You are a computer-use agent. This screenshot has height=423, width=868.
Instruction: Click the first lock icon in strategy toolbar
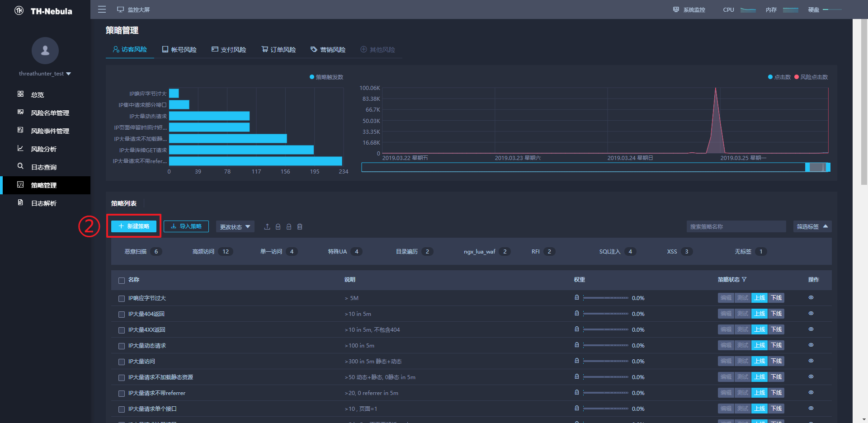[x=278, y=227]
